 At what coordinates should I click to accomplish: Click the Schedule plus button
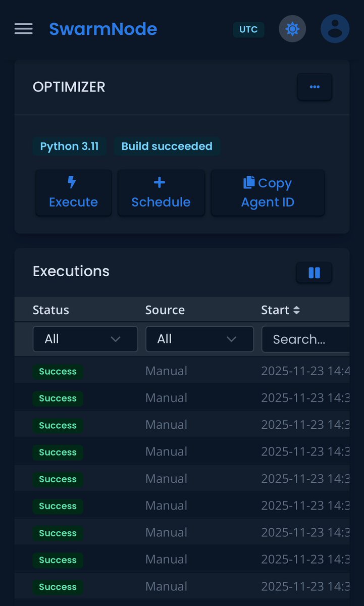click(x=161, y=192)
